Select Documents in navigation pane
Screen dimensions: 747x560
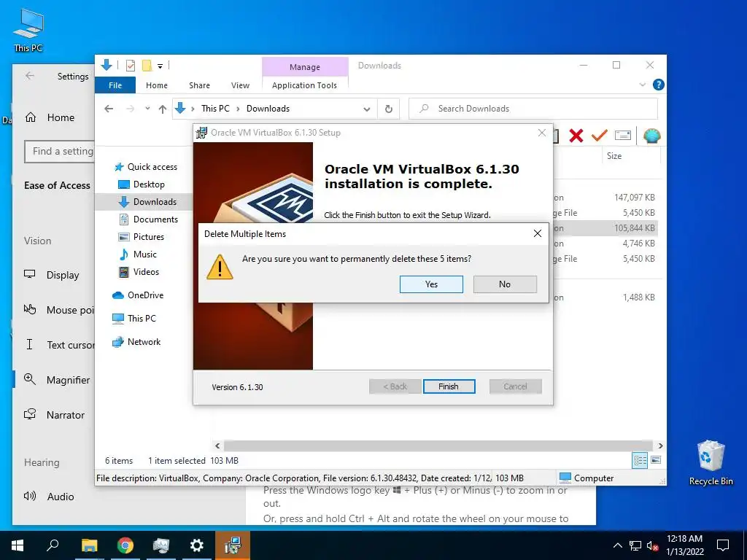(x=149, y=219)
